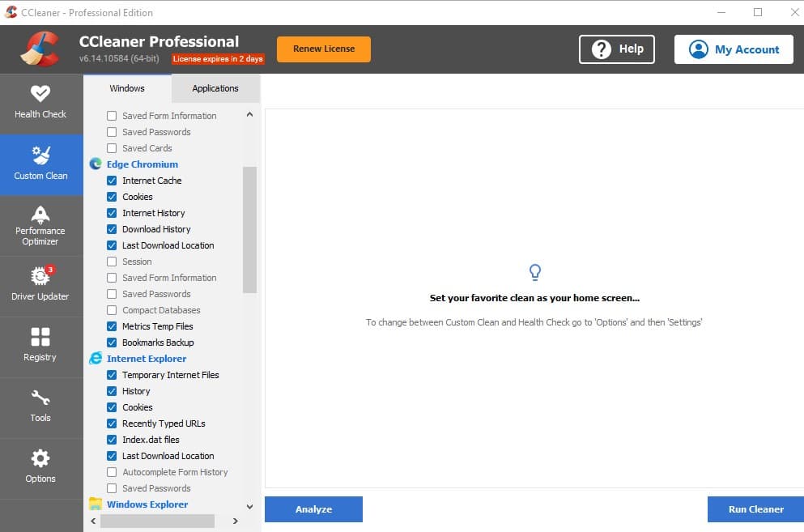The height and width of the screenshot is (532, 804).
Task: Open the Options gear icon
Action: (40, 459)
